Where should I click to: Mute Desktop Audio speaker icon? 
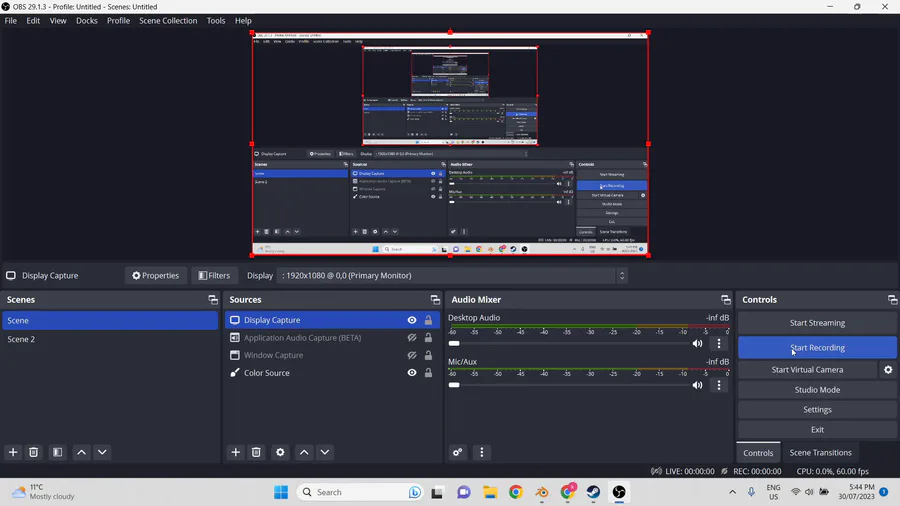point(697,343)
